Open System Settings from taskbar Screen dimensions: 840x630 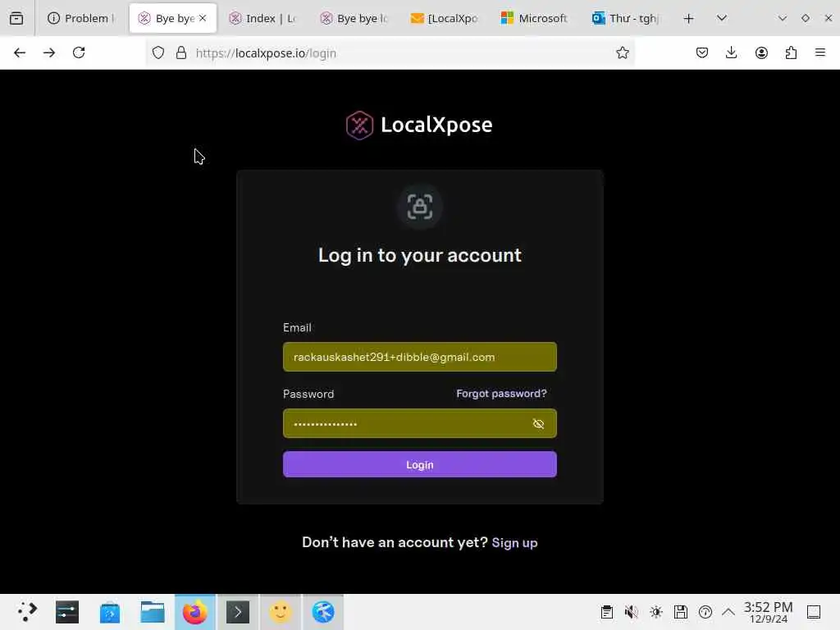[67, 612]
